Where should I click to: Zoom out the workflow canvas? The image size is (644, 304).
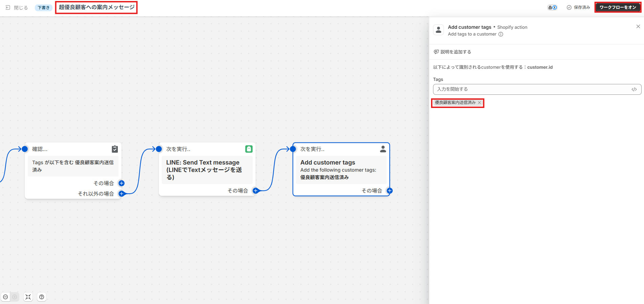pyautogui.click(x=5, y=297)
